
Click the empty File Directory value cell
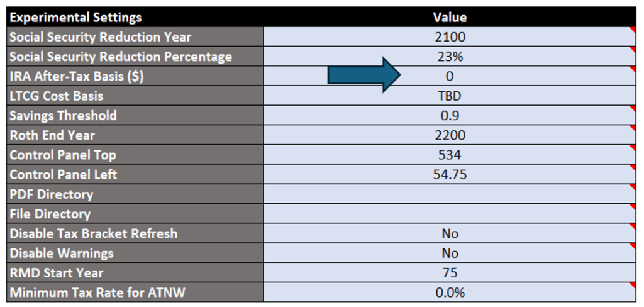450,214
